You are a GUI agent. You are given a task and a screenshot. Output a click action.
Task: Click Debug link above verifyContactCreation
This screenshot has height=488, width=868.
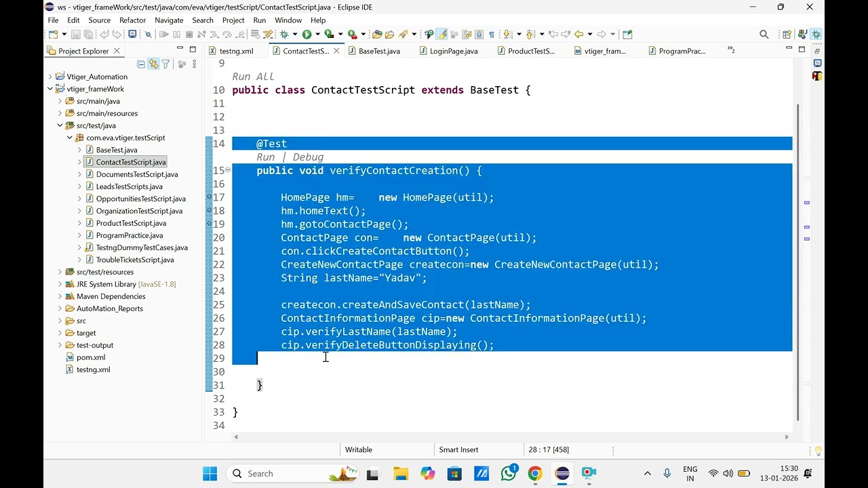[308, 157]
